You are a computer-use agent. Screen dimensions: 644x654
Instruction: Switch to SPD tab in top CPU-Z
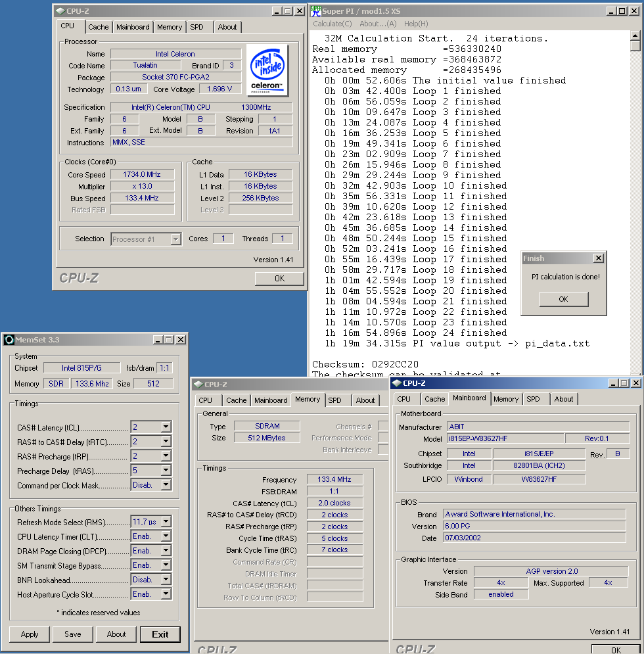pos(197,27)
